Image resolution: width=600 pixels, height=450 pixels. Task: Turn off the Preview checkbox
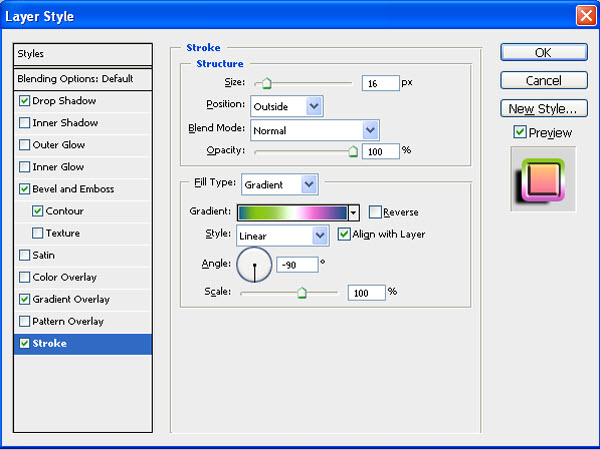(x=519, y=132)
